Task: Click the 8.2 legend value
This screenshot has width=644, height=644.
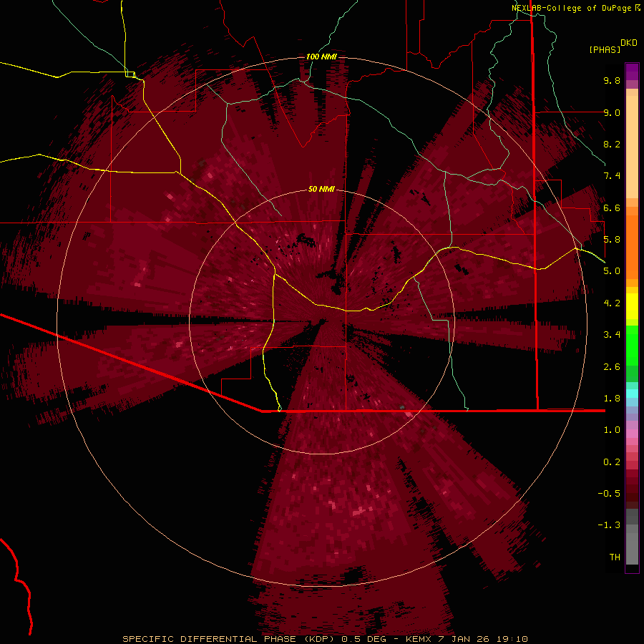Action: [x=612, y=144]
